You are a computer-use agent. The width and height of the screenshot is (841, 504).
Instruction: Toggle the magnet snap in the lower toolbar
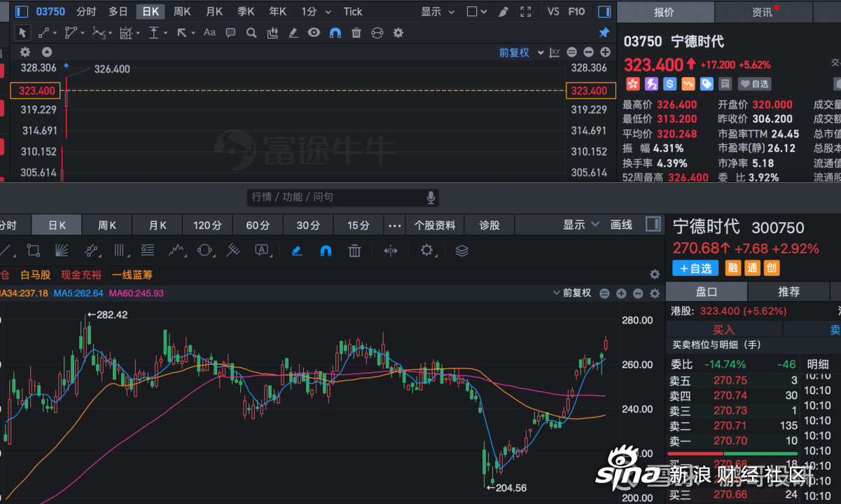click(x=326, y=251)
